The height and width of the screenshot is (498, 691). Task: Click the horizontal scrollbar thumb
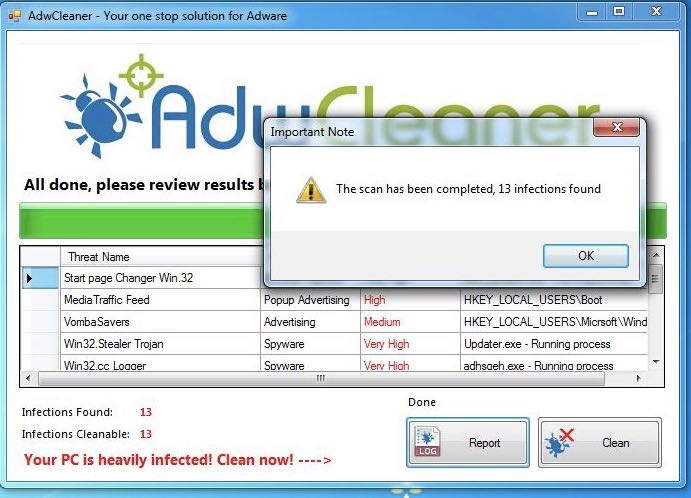pos(321,379)
